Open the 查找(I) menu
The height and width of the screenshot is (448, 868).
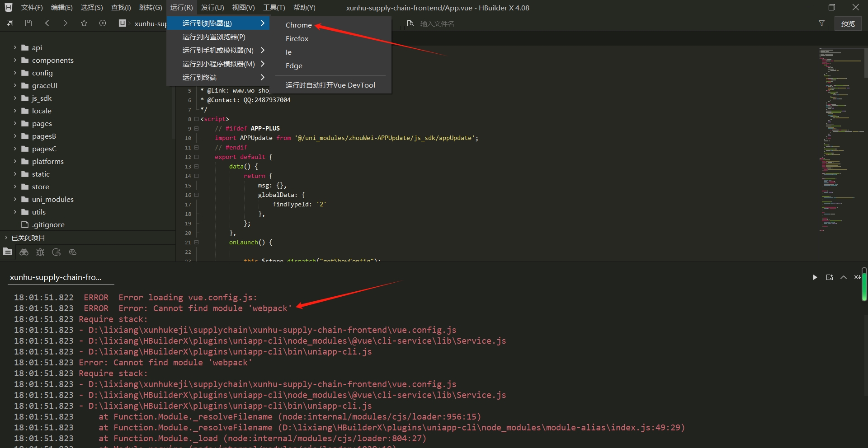121,8
